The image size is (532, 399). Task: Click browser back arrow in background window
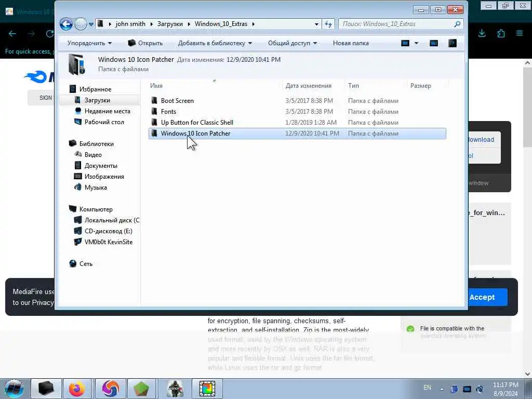pos(12,34)
